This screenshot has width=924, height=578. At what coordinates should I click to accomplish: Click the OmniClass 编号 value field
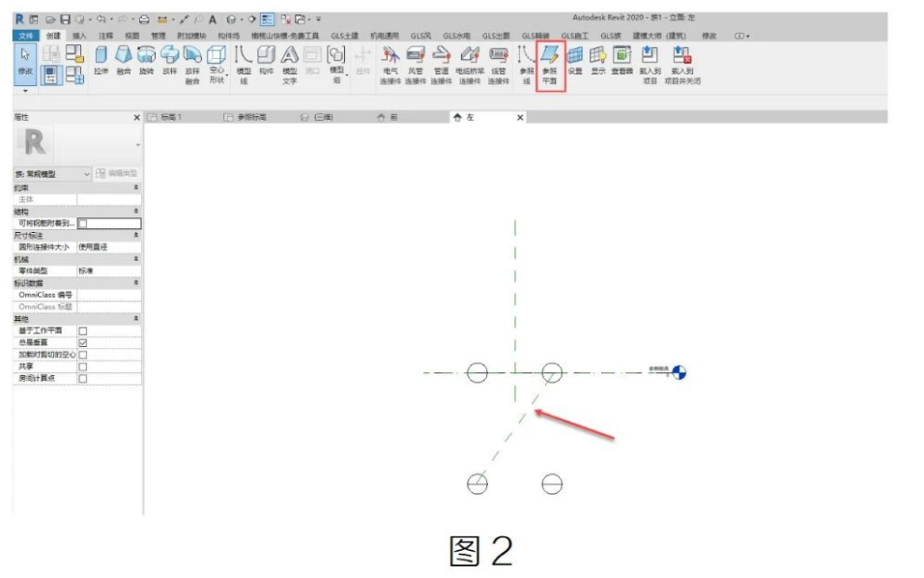pyautogui.click(x=109, y=295)
